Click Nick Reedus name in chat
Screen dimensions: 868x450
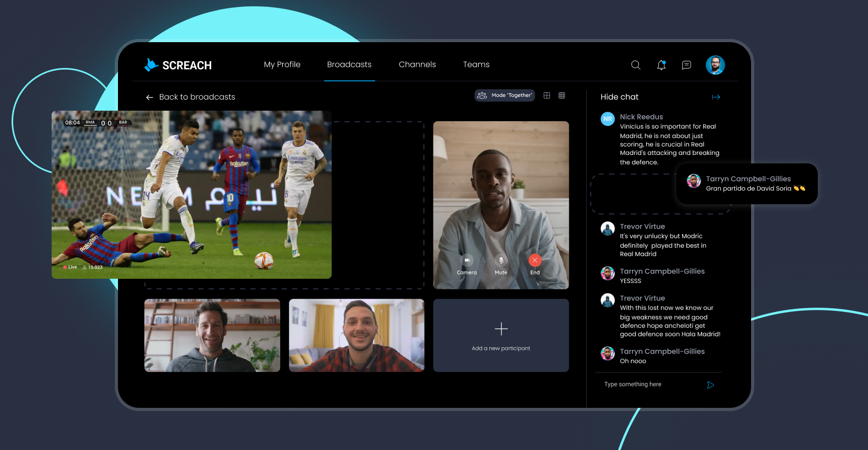tap(642, 117)
